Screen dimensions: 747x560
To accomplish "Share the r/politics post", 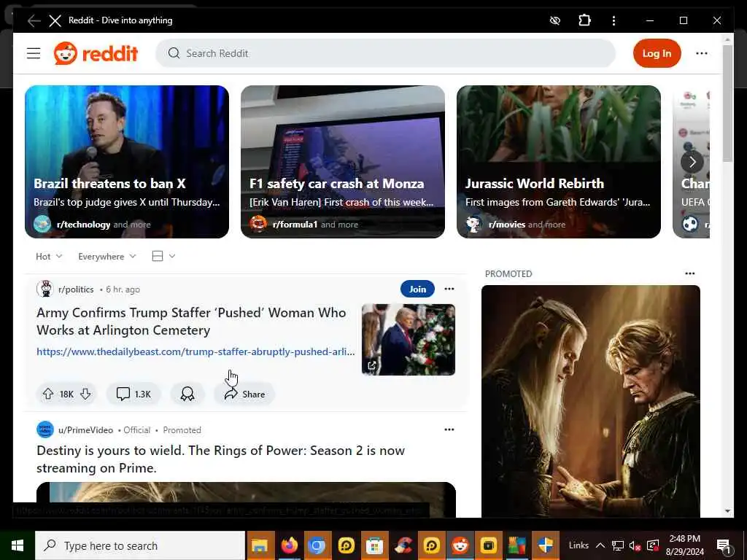I will pos(244,394).
